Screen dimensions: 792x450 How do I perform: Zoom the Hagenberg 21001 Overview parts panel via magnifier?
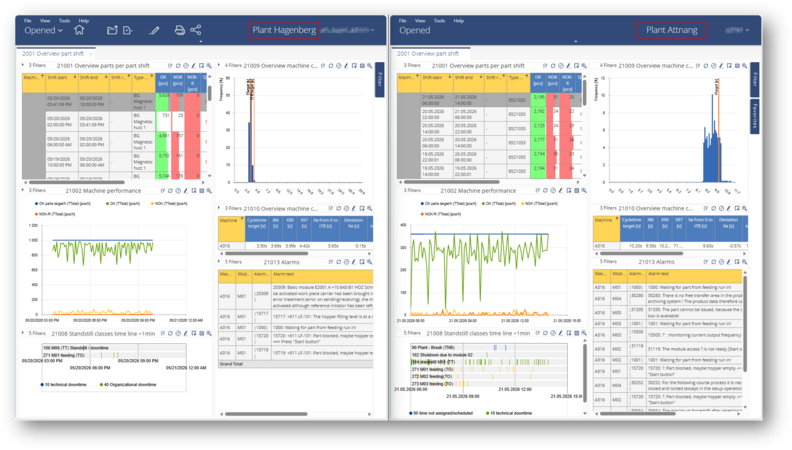tap(209, 66)
